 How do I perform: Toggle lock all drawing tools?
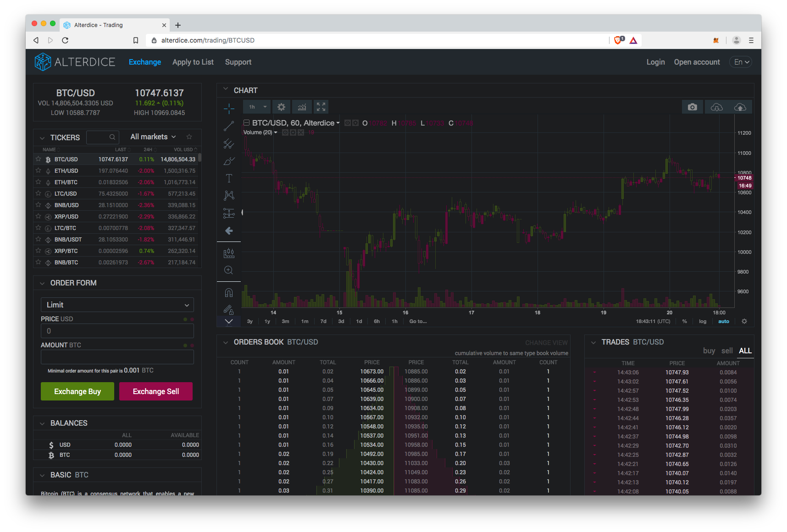[229, 310]
